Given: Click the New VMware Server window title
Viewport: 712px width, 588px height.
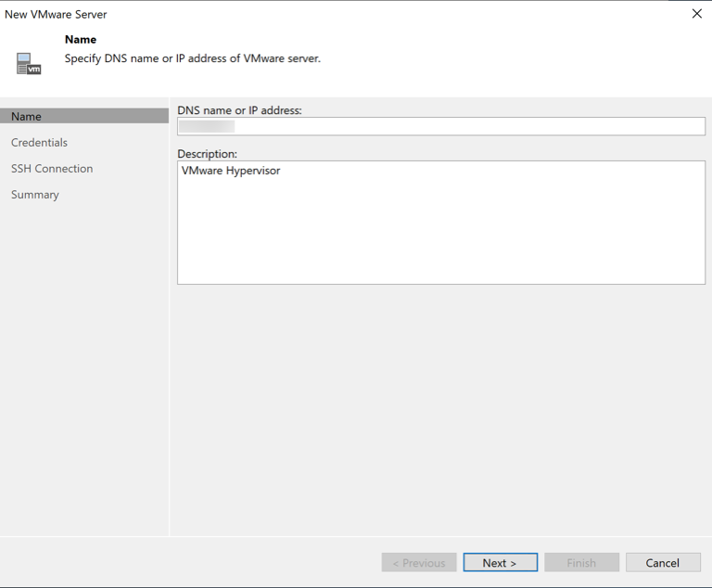Looking at the screenshot, I should click(56, 14).
